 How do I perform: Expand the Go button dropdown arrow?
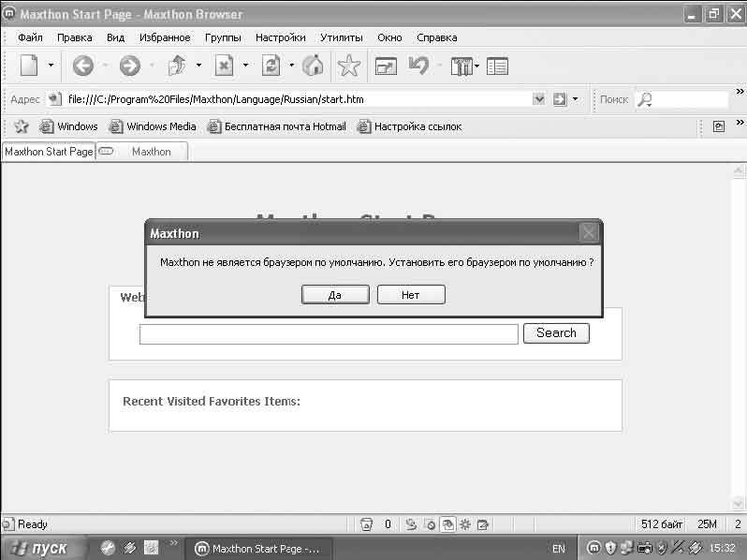[575, 99]
